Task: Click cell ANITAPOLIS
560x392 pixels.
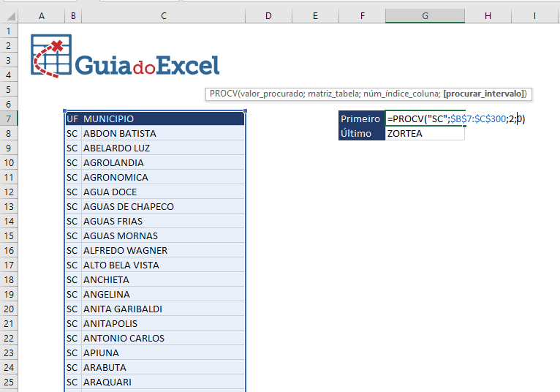Action: (x=163, y=324)
